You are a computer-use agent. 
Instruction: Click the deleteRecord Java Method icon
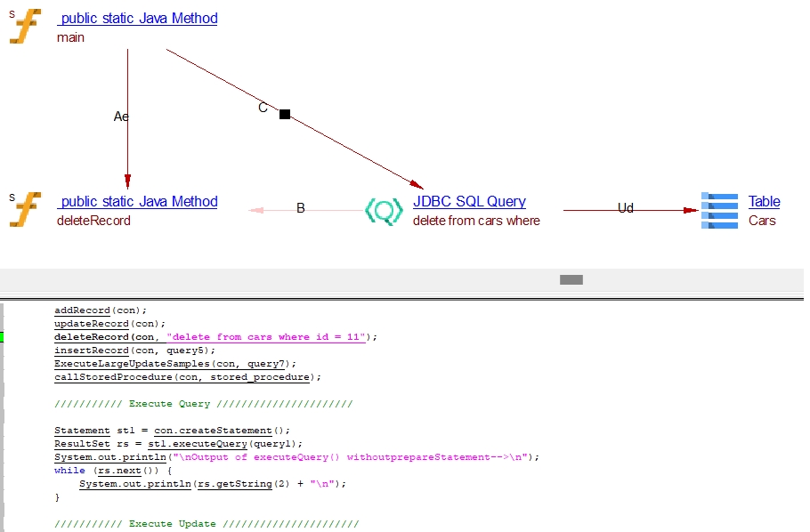pyautogui.click(x=26, y=210)
